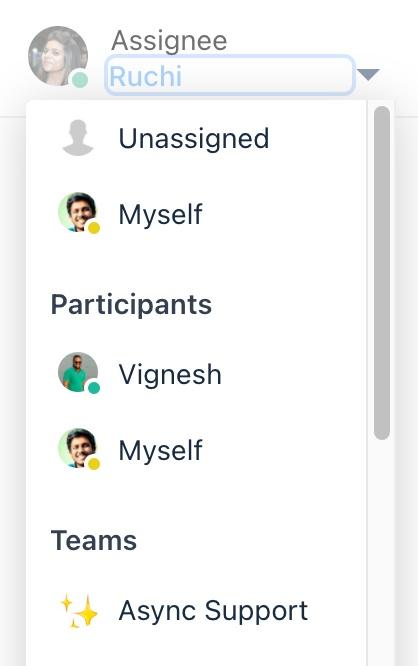Screen dimensions: 418x666
Task: Click the Myself avatar above Participants heading
Action: (x=78, y=212)
